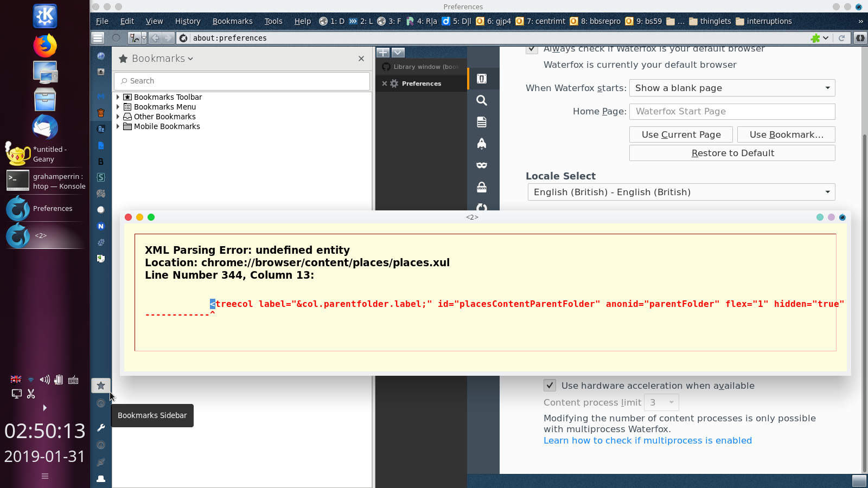Image resolution: width=868 pixels, height=488 pixels.
Task: Close the Preferences tab
Action: click(x=385, y=84)
